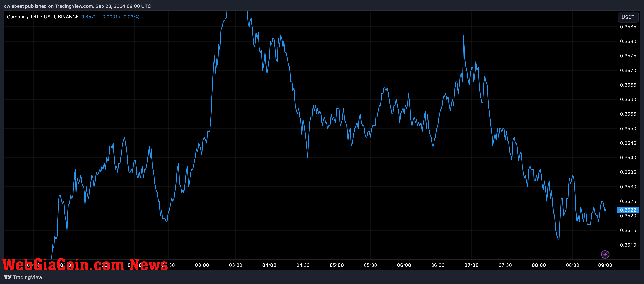Click the 0.3515 price axis label
644x284 pixels.
coord(628,230)
